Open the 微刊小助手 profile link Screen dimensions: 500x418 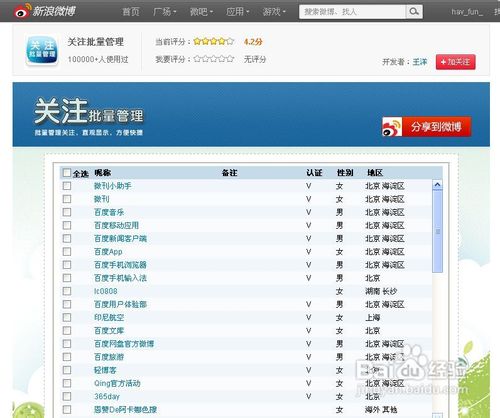pos(113,186)
